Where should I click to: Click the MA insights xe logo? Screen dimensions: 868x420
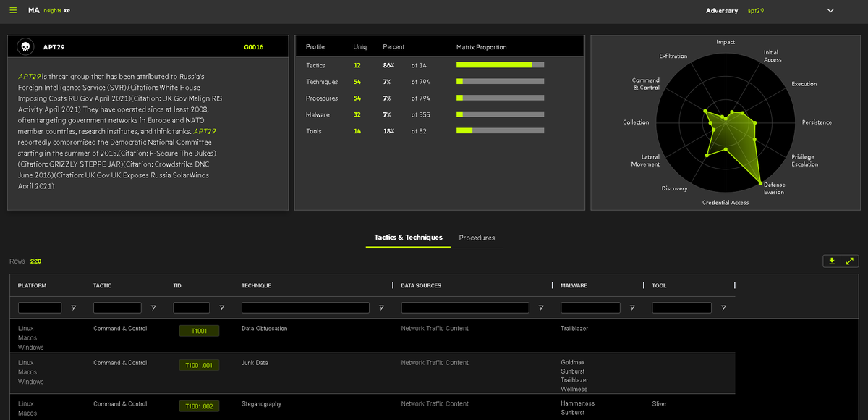click(49, 11)
